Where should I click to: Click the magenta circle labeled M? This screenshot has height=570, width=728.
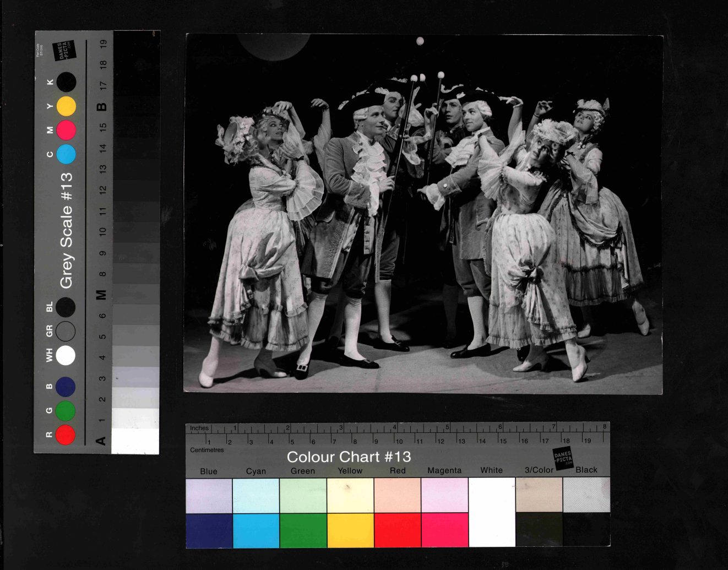[66, 131]
